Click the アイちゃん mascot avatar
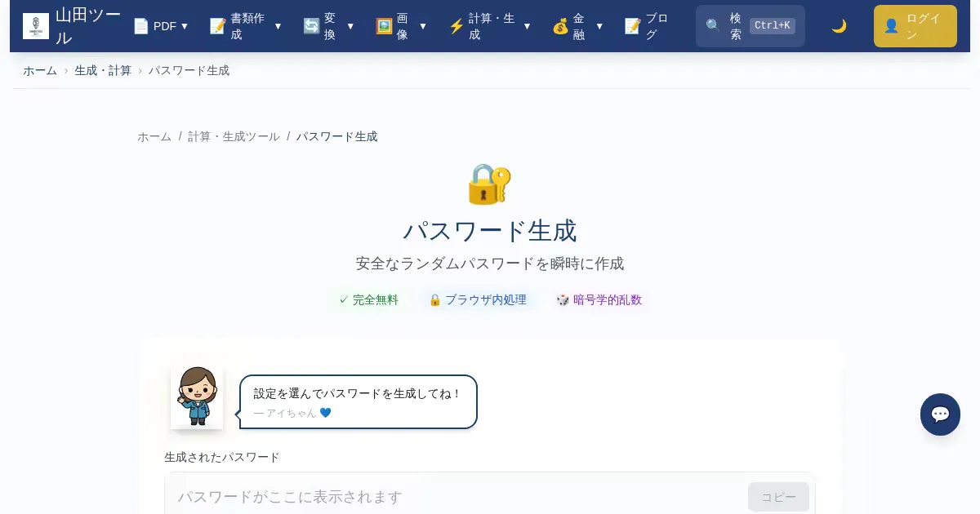 click(x=197, y=397)
